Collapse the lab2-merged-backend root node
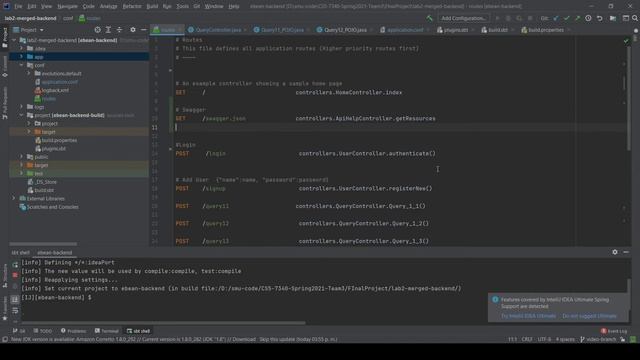 [x=14, y=40]
